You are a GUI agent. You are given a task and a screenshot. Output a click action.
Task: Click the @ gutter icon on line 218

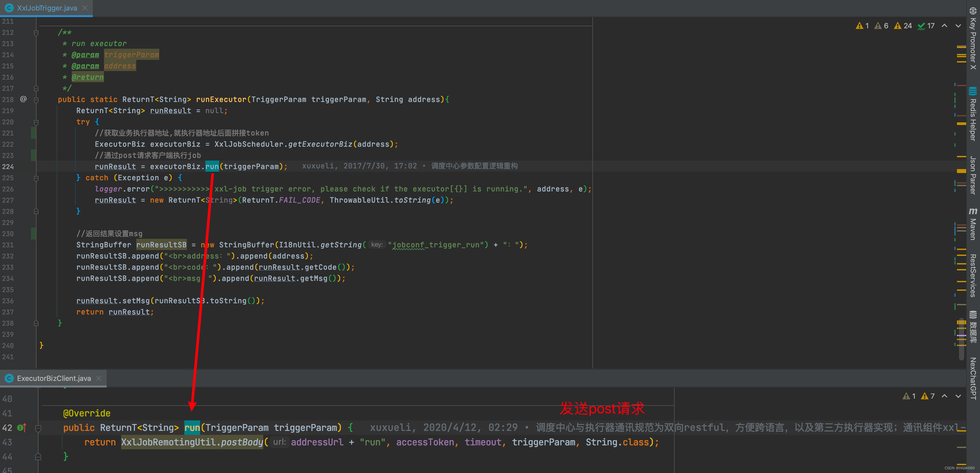click(23, 99)
